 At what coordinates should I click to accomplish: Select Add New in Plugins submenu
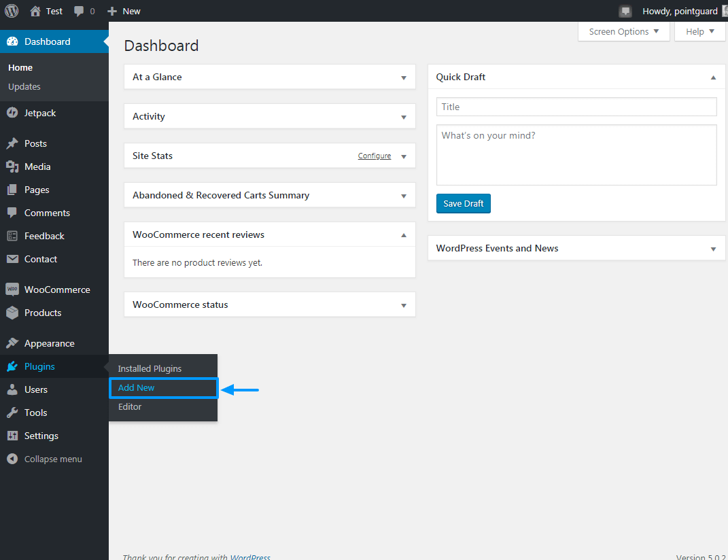[137, 387]
